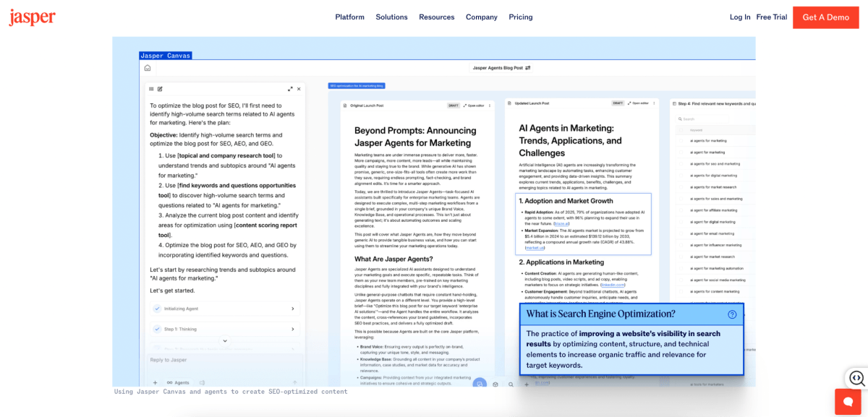Click the down chevron below the steps
The width and height of the screenshot is (868, 417).
[225, 340]
